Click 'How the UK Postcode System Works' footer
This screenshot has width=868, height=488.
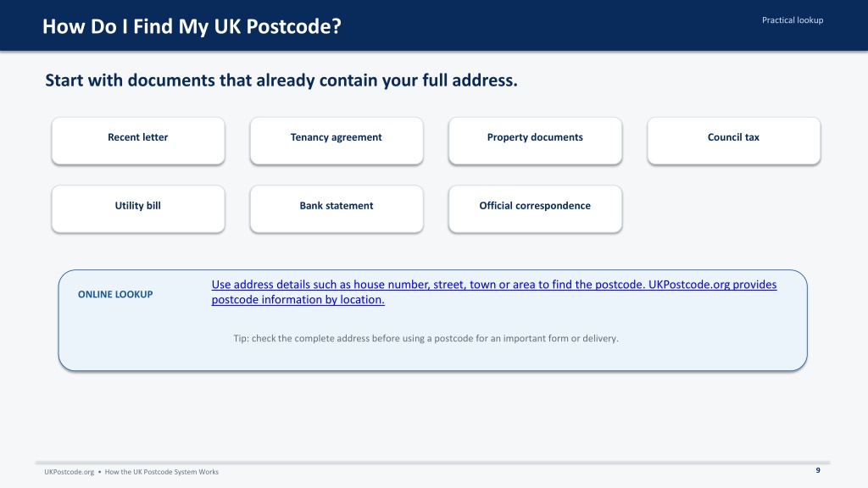point(162,472)
